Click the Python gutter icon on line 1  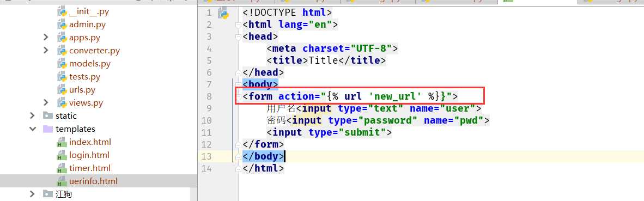(223, 13)
